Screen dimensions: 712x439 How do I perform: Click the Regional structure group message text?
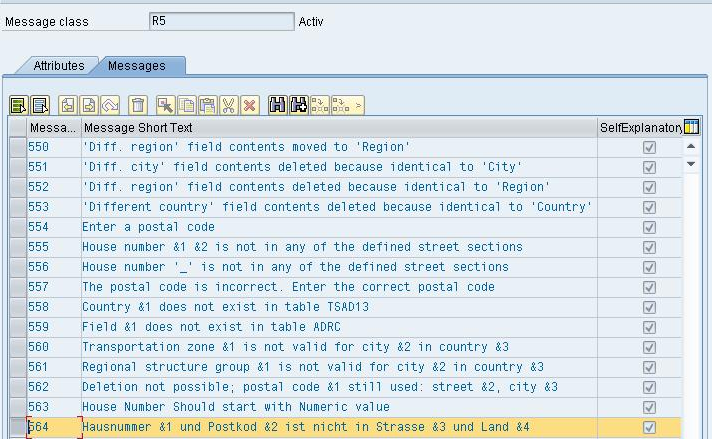click(313, 367)
